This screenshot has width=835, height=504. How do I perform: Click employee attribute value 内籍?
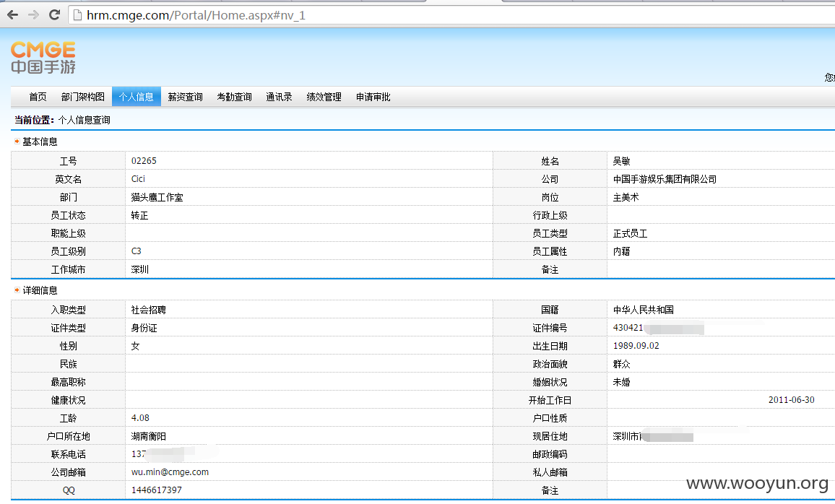[x=621, y=251]
